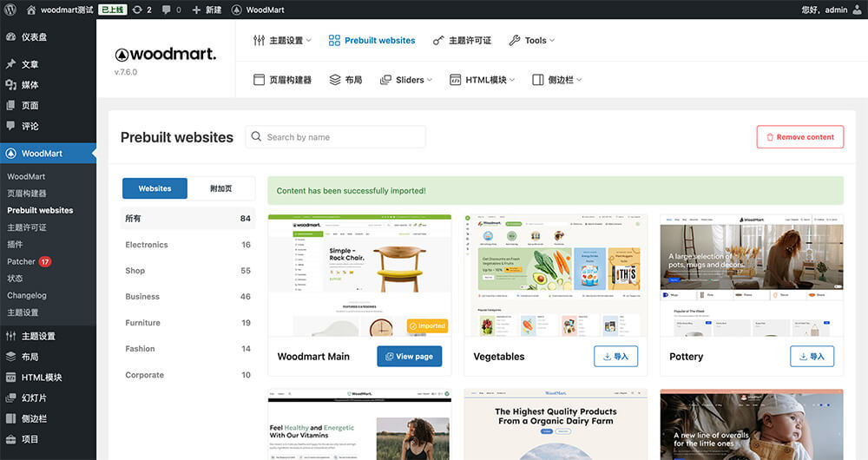
Task: Switch to 附加页 tab
Action: (x=220, y=188)
